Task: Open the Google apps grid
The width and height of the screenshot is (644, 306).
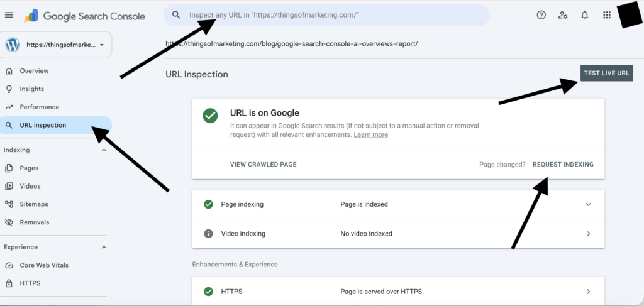Action: point(607,15)
